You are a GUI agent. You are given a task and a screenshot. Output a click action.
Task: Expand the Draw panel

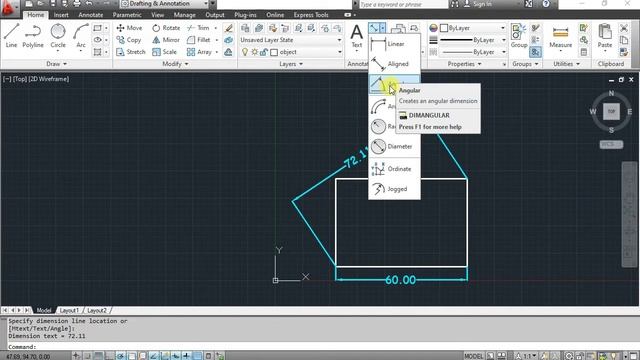click(56, 64)
